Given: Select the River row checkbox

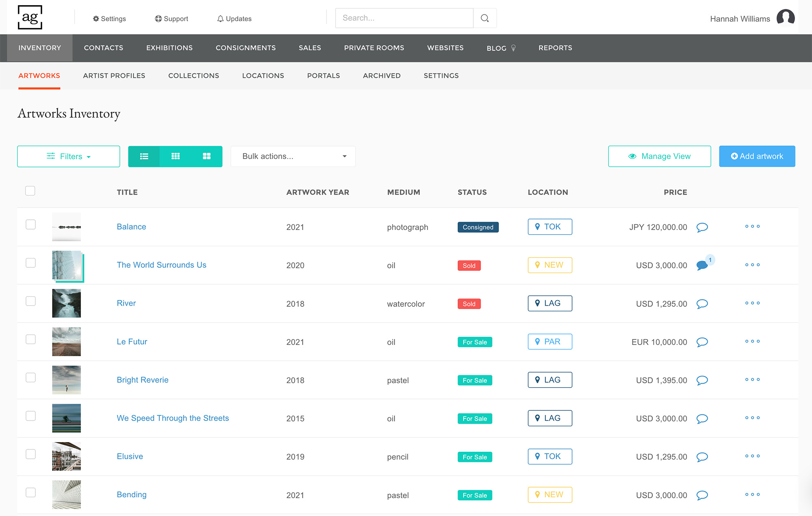Looking at the screenshot, I should pyautogui.click(x=30, y=301).
